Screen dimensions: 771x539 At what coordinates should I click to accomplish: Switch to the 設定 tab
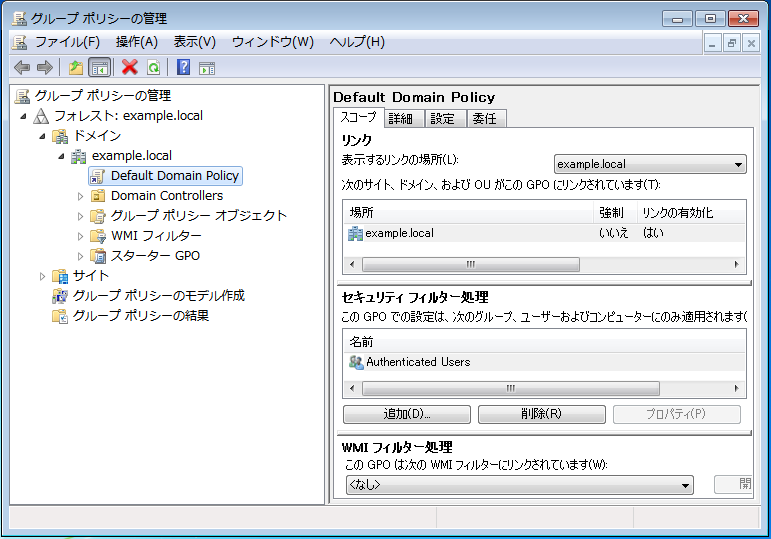coord(443,119)
